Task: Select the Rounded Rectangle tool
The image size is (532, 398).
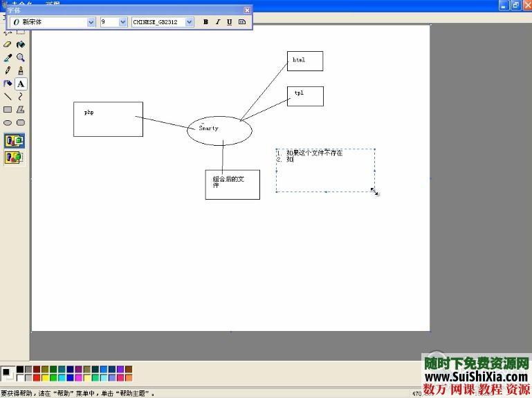Action: (x=21, y=123)
